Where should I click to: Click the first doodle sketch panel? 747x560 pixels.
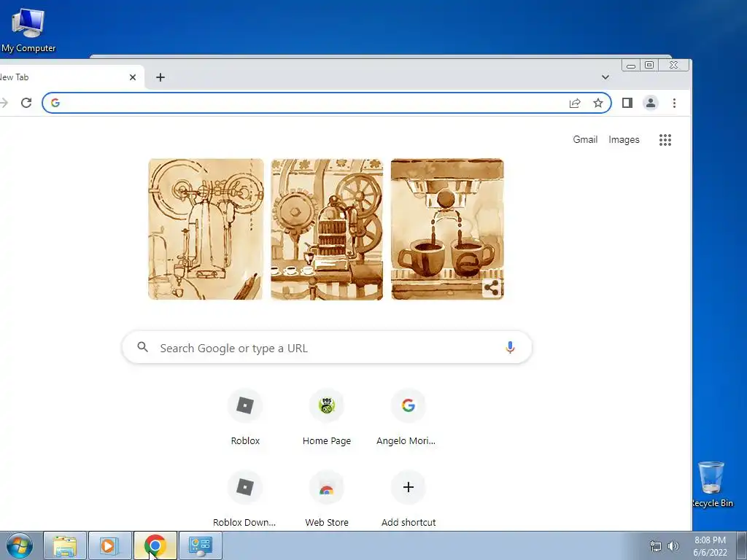click(206, 229)
